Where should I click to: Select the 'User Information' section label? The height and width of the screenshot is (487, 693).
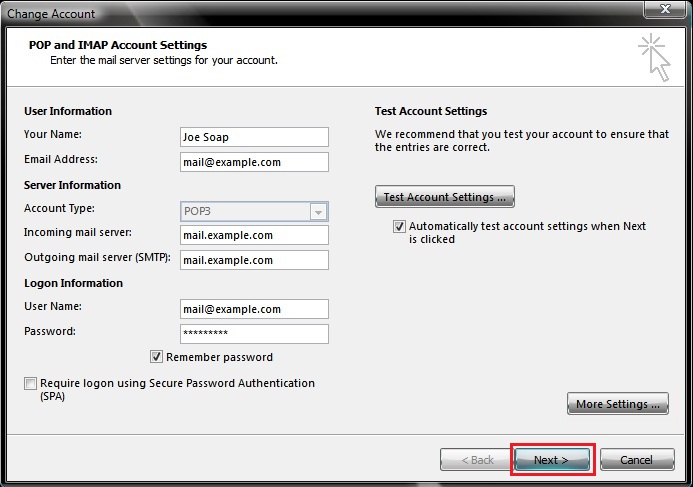tap(68, 111)
